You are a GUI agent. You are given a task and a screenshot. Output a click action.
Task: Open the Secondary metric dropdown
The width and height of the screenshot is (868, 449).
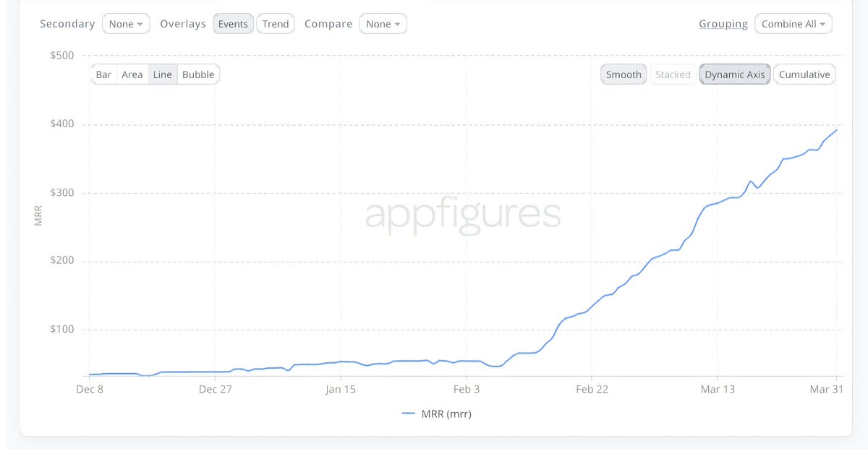click(x=126, y=24)
